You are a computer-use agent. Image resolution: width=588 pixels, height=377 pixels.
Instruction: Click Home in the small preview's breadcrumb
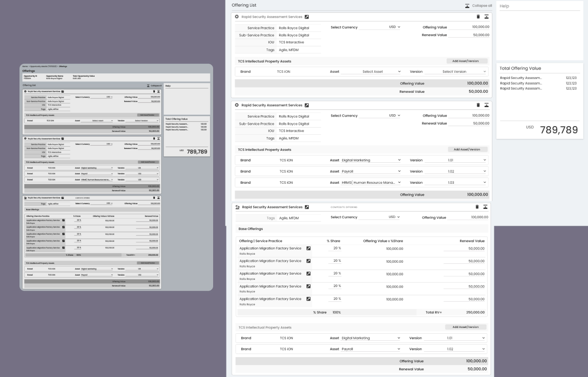pos(24,66)
